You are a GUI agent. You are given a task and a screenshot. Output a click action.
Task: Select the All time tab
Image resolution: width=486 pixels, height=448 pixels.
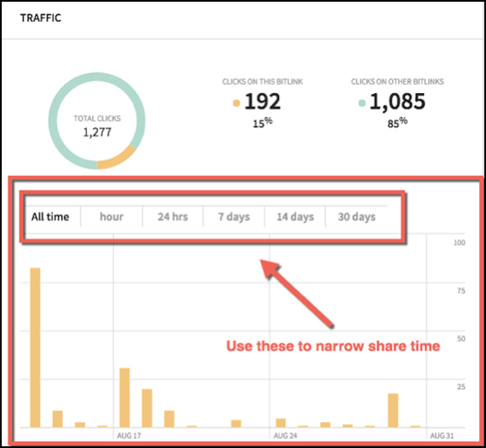pos(50,217)
